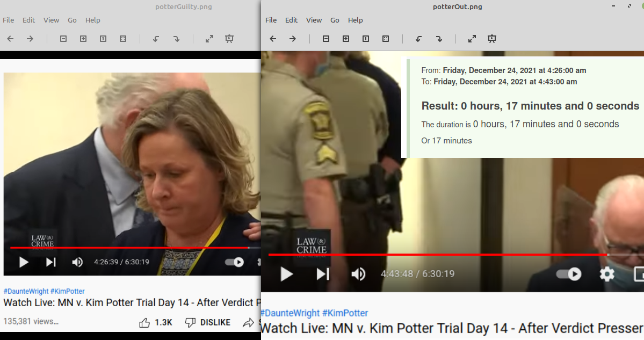Start slideshow in potterOut.png window
Viewport: 644px width, 340px height.
(491, 39)
